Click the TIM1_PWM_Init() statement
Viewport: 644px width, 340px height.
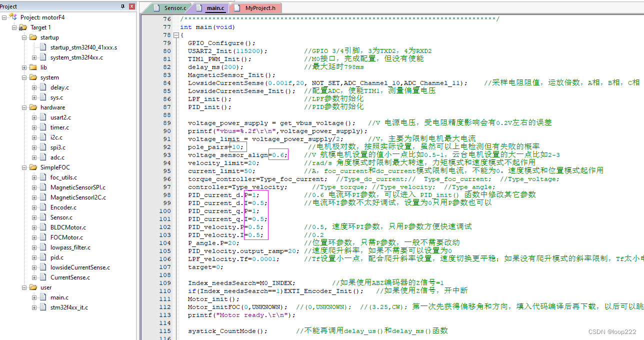(219, 59)
